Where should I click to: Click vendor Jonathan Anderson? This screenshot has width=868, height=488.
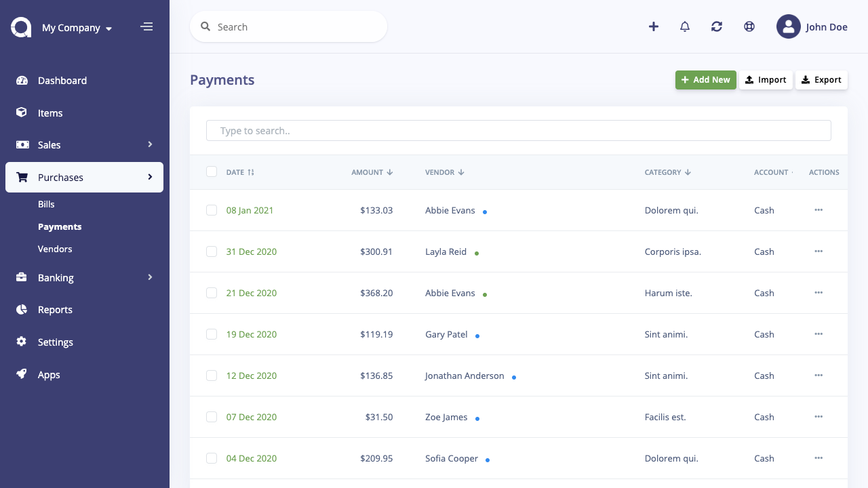pos(465,375)
